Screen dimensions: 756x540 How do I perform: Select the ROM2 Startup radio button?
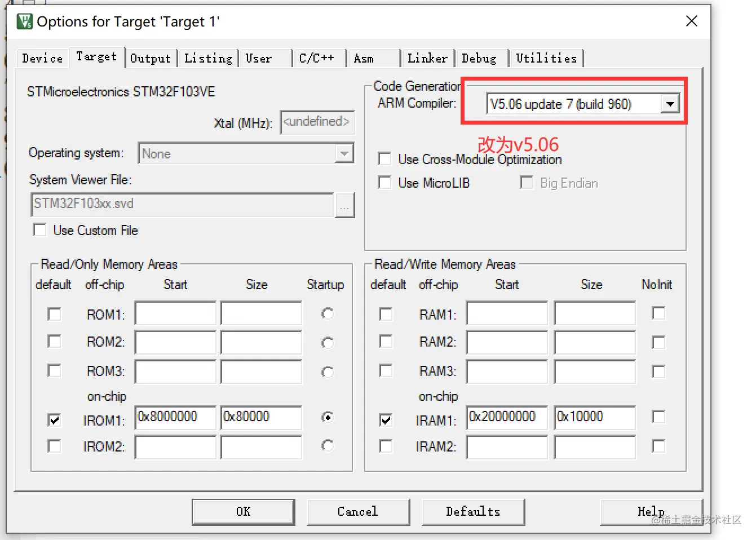[x=328, y=343]
